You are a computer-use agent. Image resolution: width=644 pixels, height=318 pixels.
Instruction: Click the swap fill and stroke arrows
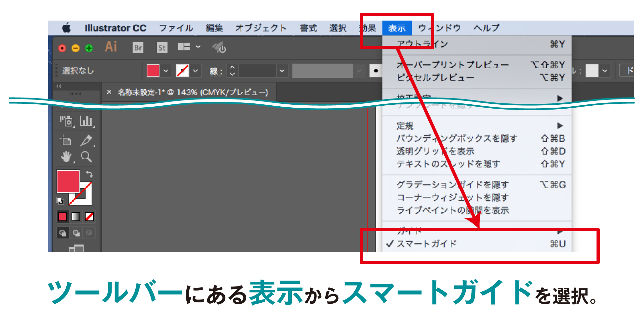[89, 174]
